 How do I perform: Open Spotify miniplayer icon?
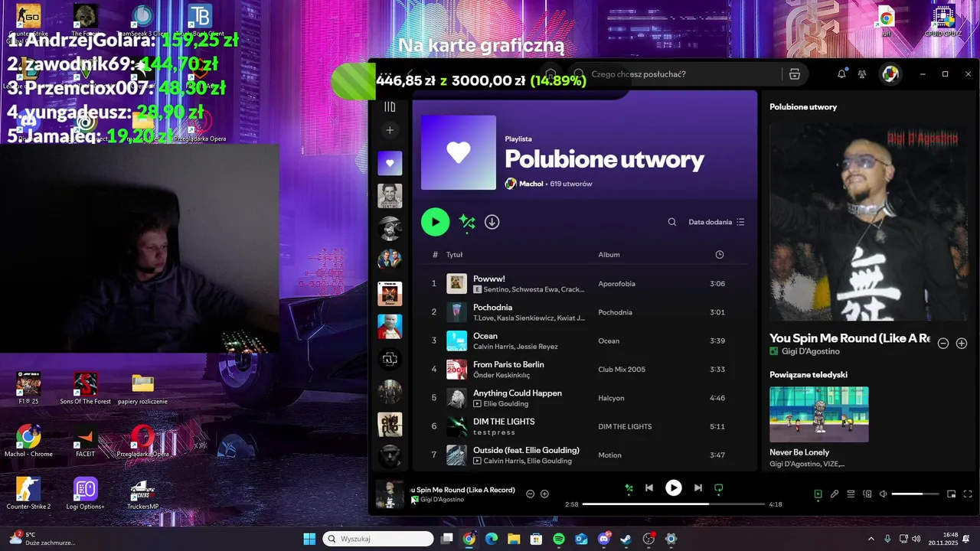coord(952,494)
